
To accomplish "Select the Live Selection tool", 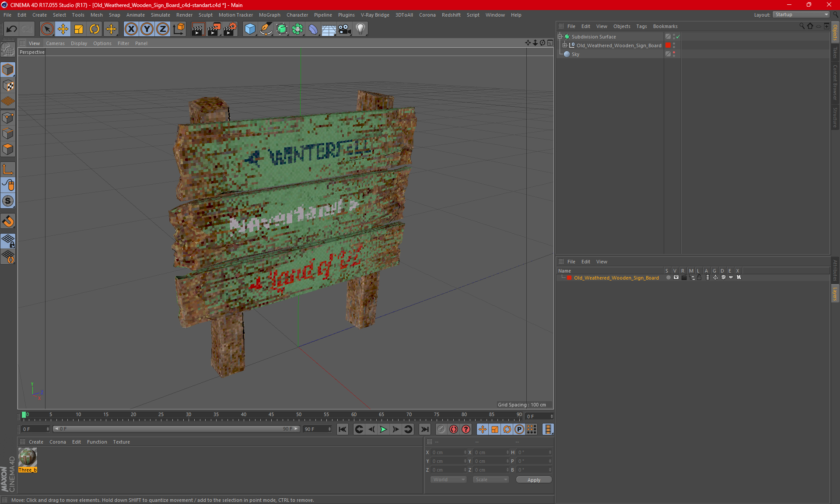I will [47, 29].
